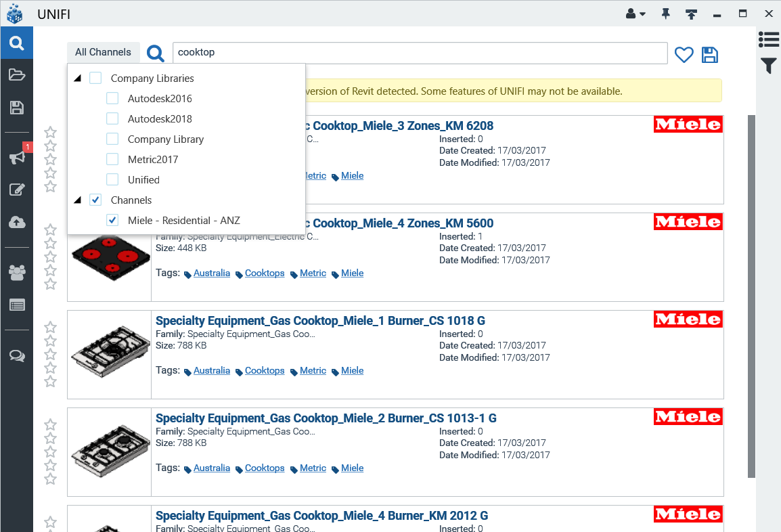Select the Miele - Residential - ANZ label
This screenshot has height=532, width=781.
[184, 220]
